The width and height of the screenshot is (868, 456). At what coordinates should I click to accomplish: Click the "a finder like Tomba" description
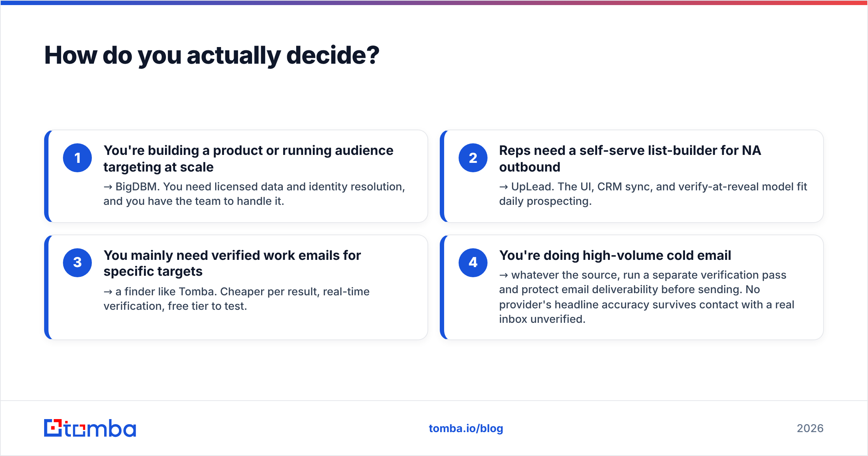237,299
